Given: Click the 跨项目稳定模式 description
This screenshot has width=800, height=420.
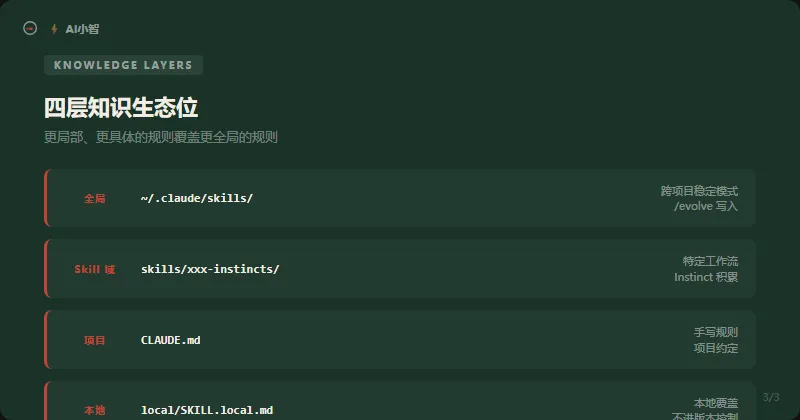Looking at the screenshot, I should coord(699,190).
